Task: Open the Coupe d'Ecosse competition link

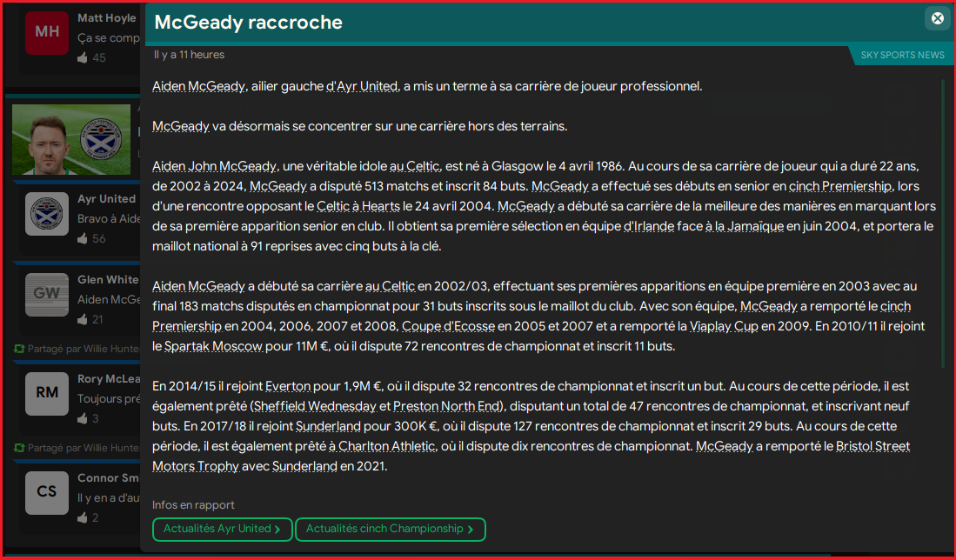Action: pyautogui.click(x=448, y=327)
